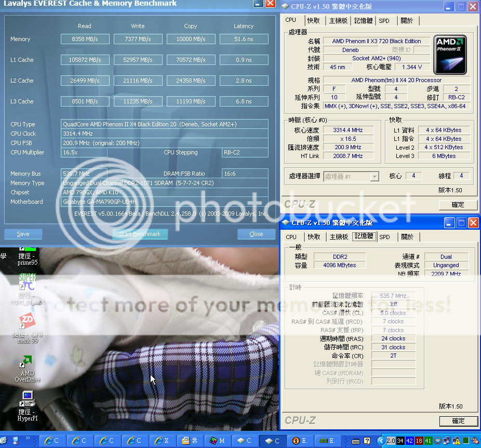This screenshot has height=448, width=481.
Task: Open the HyperPI desktop shortcut
Action: coord(27,399)
